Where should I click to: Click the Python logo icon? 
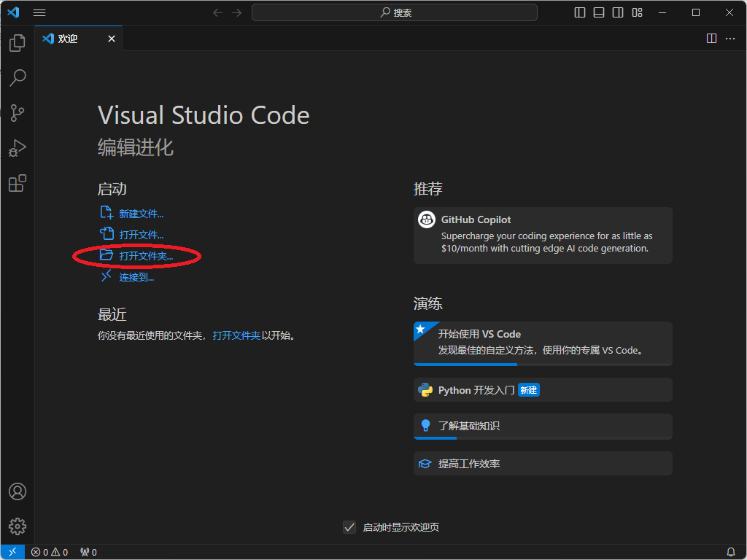[425, 390]
